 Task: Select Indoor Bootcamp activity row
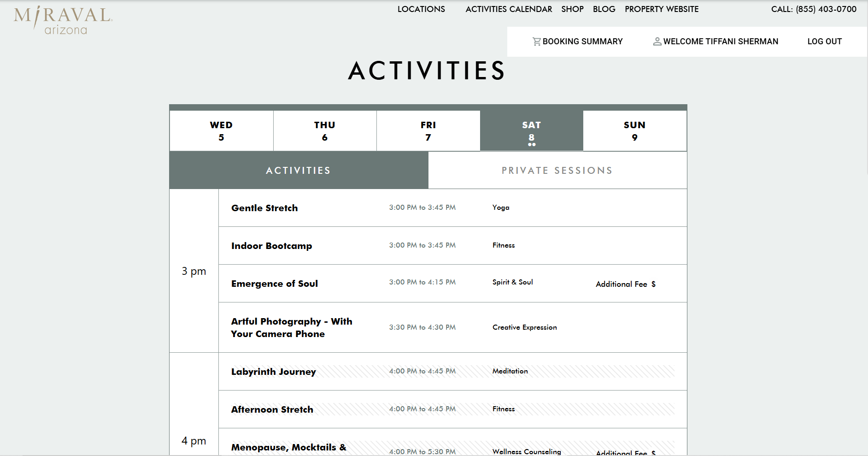271,246
